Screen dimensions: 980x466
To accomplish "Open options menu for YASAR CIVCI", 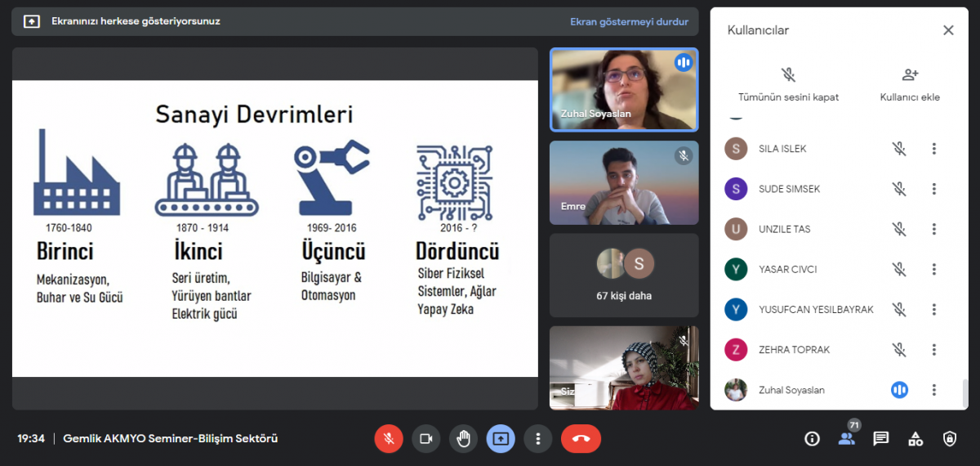I will click(934, 269).
